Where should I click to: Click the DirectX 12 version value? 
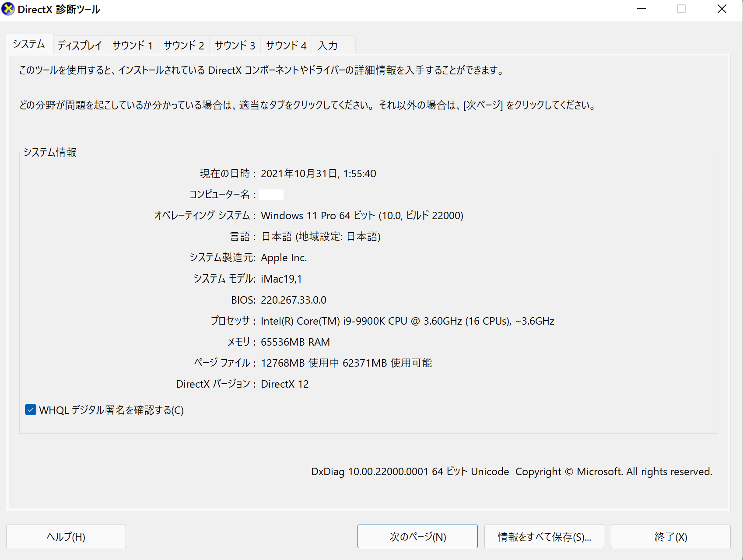click(285, 384)
